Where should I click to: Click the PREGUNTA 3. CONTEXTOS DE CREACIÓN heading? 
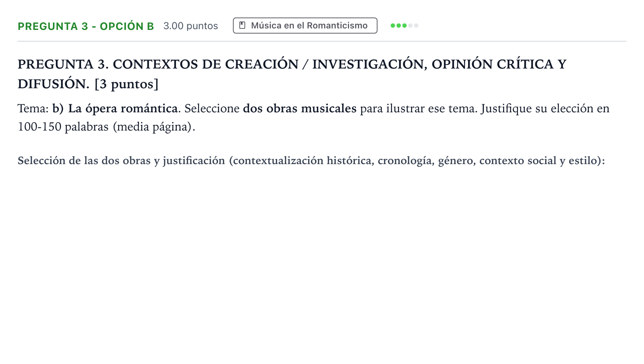click(x=292, y=74)
